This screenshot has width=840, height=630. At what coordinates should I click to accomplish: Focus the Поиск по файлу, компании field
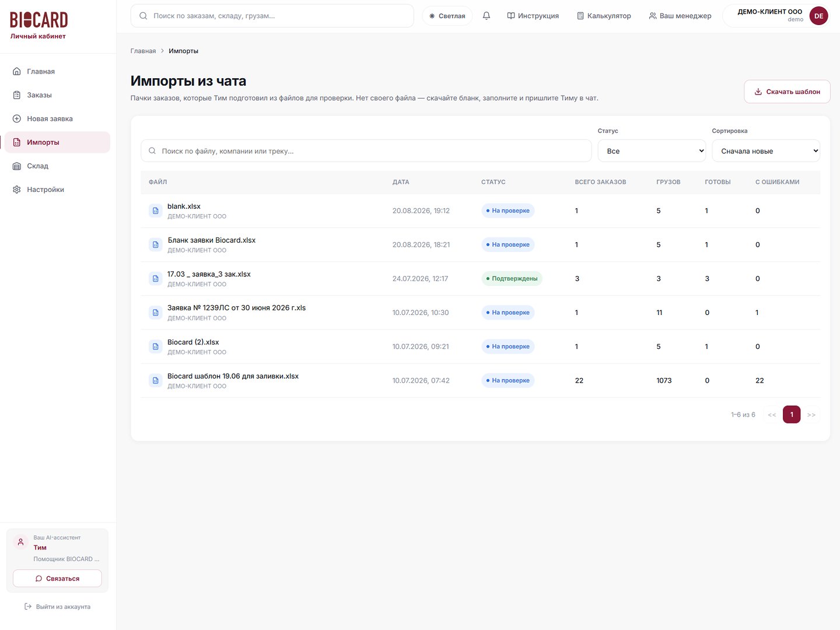pyautogui.click(x=366, y=150)
